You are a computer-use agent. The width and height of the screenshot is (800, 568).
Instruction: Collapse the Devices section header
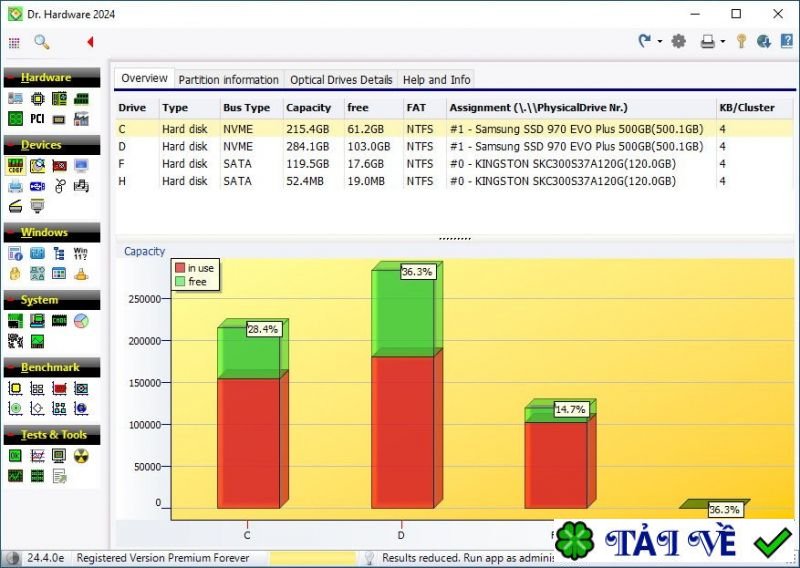tap(52, 145)
